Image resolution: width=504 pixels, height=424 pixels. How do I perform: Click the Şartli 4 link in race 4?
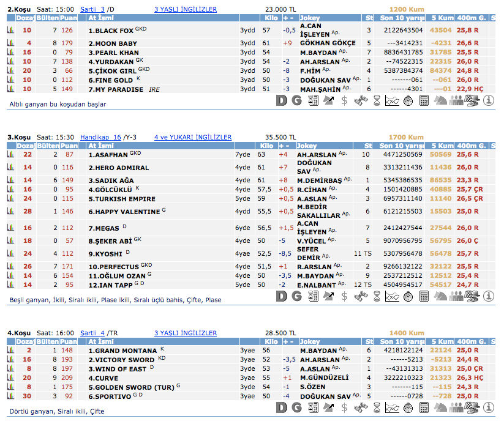tap(92, 333)
